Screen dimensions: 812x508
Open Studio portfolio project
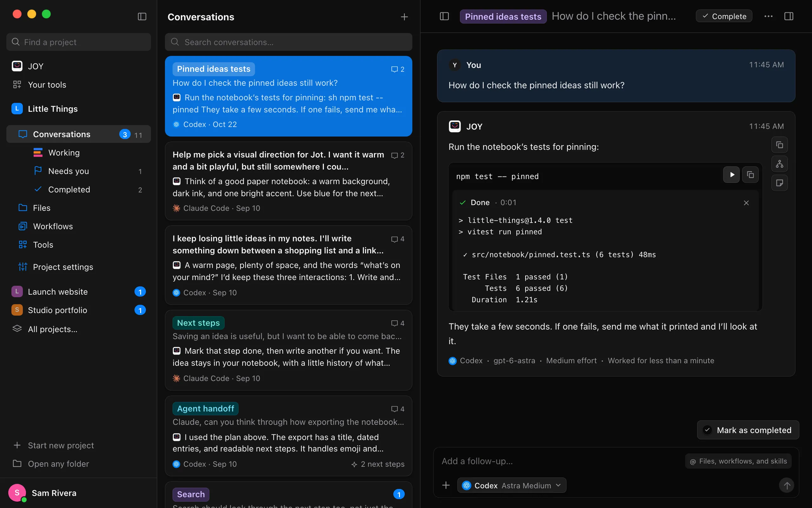[79, 310]
